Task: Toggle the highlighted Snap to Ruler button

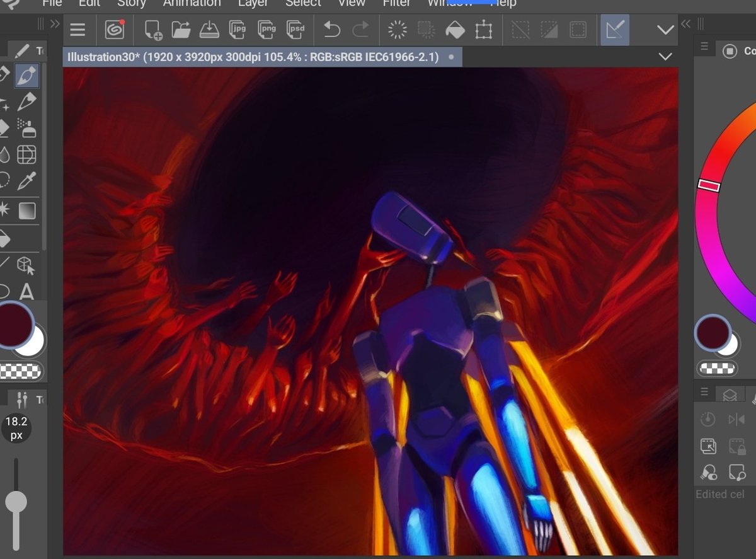Action: point(615,30)
